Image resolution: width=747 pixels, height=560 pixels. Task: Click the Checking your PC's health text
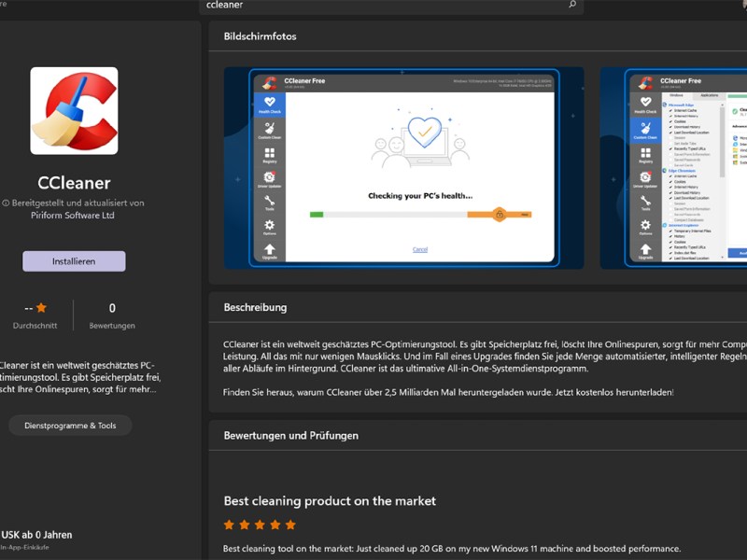coord(420,196)
